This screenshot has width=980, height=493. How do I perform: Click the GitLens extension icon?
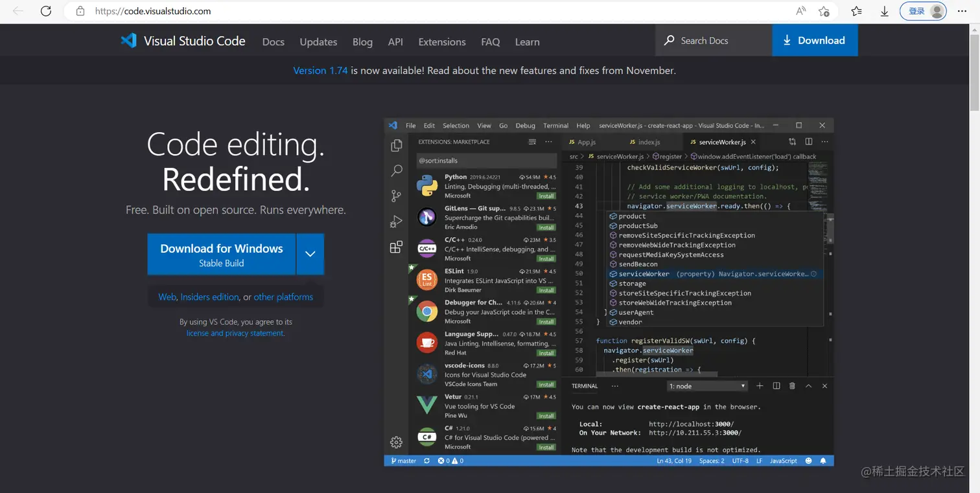point(426,217)
